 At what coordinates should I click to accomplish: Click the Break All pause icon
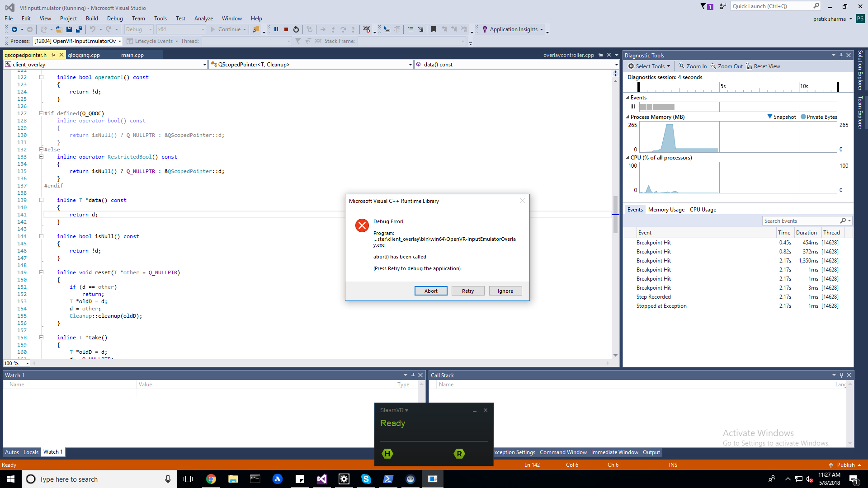276,29
